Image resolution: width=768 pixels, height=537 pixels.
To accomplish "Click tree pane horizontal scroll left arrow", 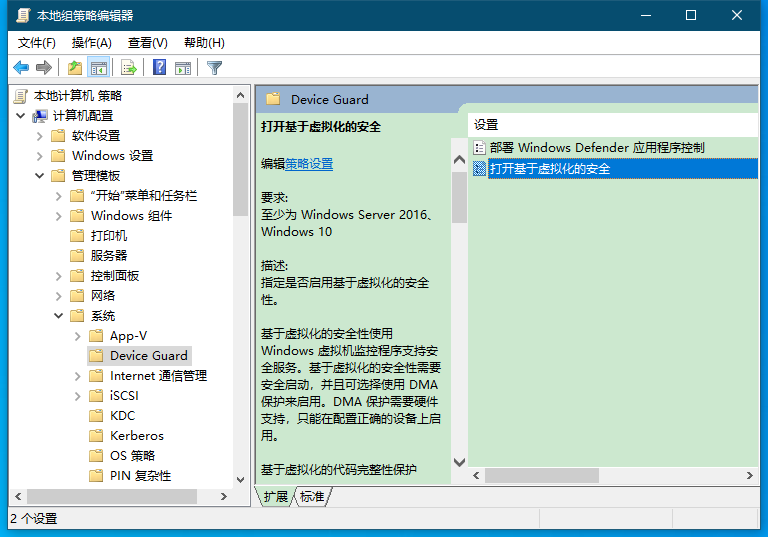I will click(18, 496).
